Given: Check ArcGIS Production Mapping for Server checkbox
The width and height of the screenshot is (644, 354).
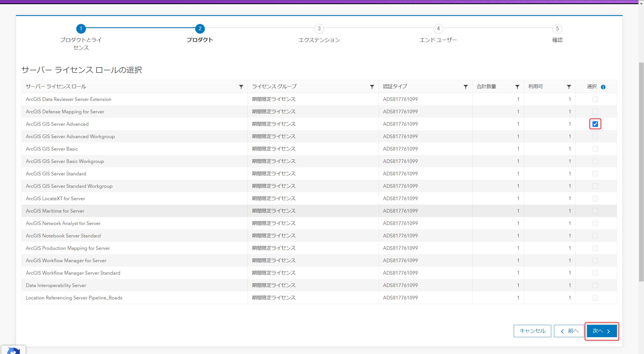Looking at the screenshot, I should [595, 248].
